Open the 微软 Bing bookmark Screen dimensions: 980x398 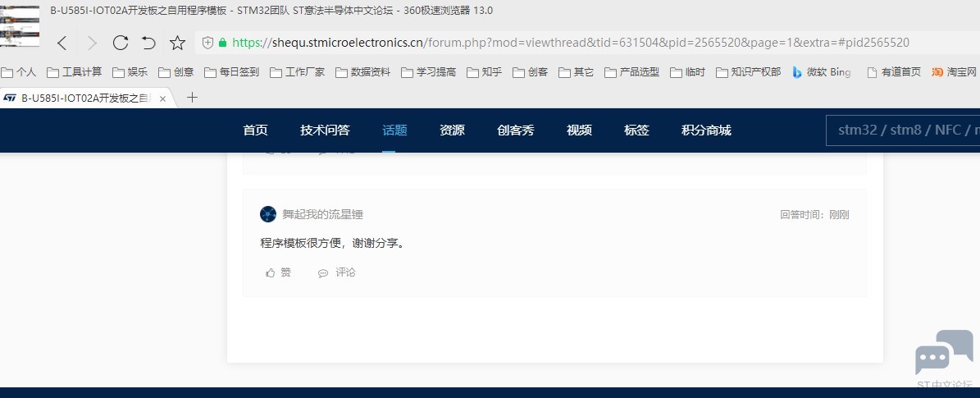[x=821, y=72]
